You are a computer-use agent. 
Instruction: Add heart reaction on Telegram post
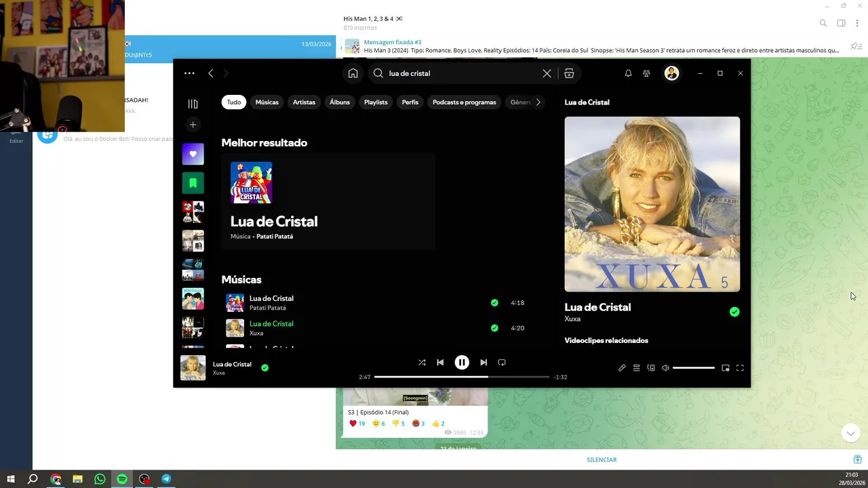point(357,424)
